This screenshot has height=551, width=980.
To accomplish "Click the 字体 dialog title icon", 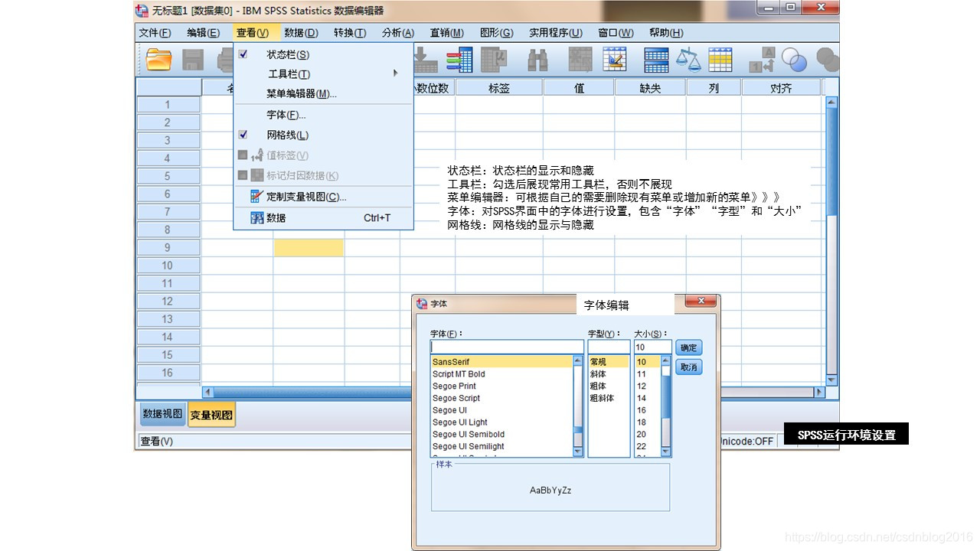I will coord(422,304).
